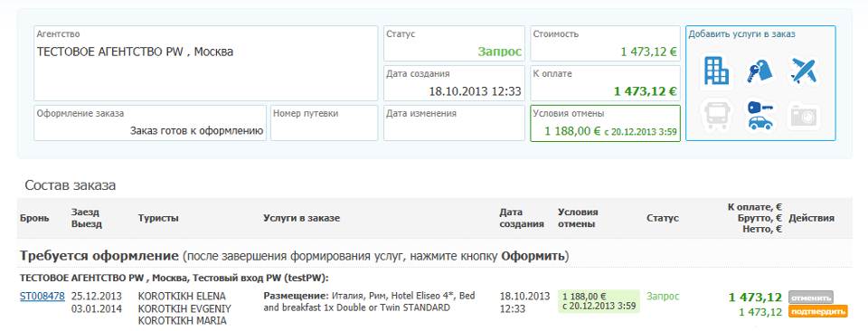868x331 pixels.
Task: Click creation date 18.10.2013 12:33 in header
Action: point(475,91)
